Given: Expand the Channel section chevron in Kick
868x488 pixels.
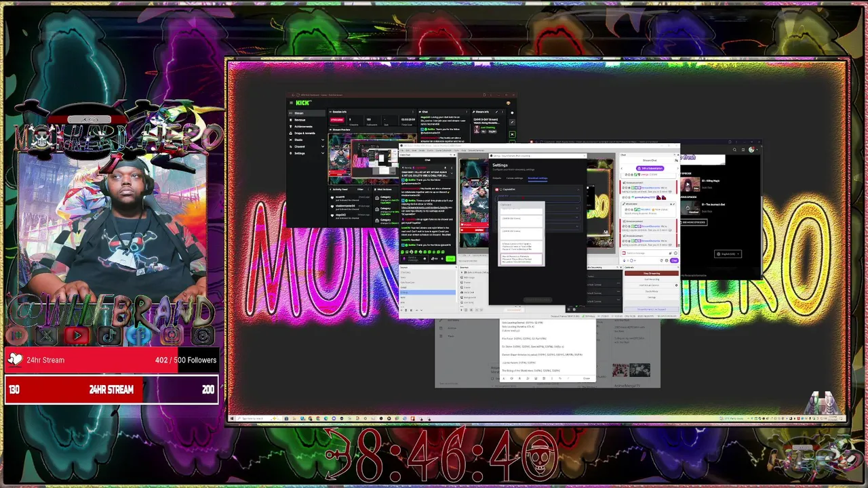Looking at the screenshot, I should point(323,146).
